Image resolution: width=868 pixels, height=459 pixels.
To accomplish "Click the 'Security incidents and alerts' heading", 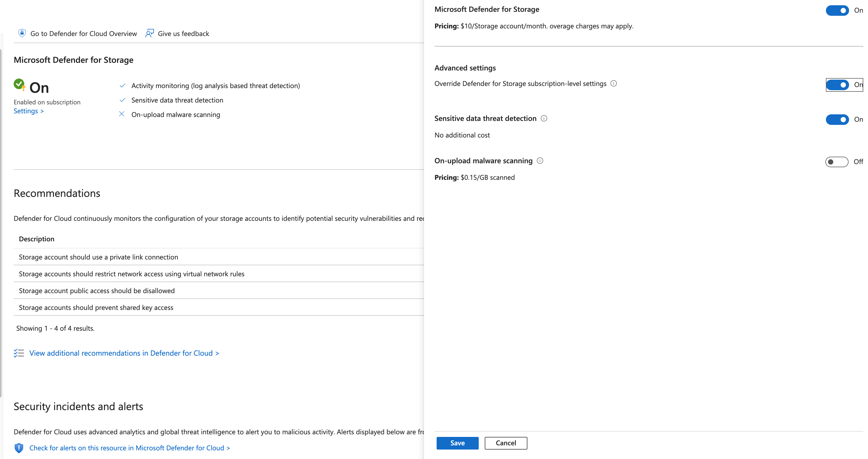I will [78, 406].
